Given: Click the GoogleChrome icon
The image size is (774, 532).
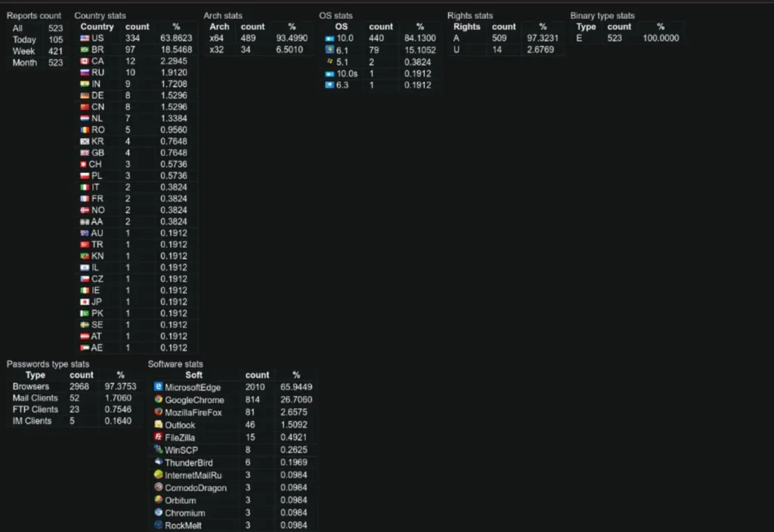Looking at the screenshot, I should click(x=159, y=399).
